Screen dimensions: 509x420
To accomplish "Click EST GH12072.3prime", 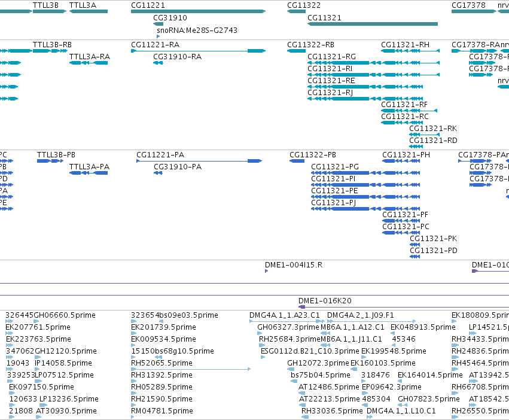I will 318,363.
